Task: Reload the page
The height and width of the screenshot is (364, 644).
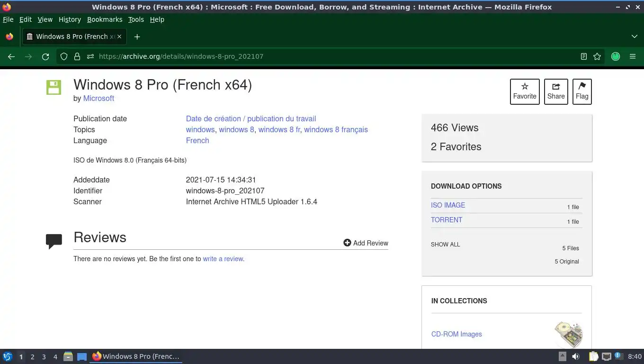Action: pyautogui.click(x=45, y=56)
